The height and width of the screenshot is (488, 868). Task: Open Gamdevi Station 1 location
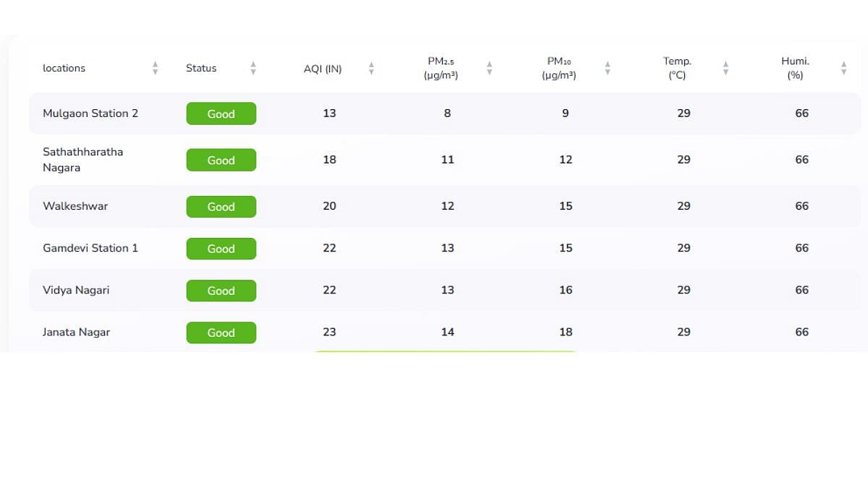click(90, 248)
